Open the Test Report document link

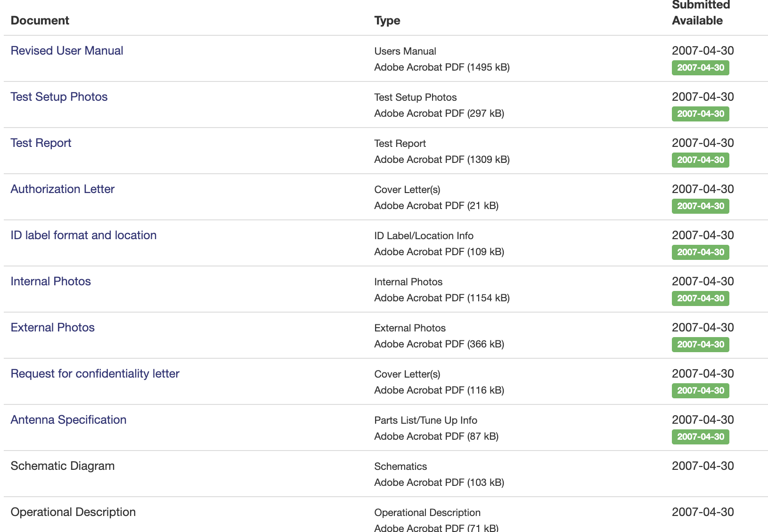point(41,143)
